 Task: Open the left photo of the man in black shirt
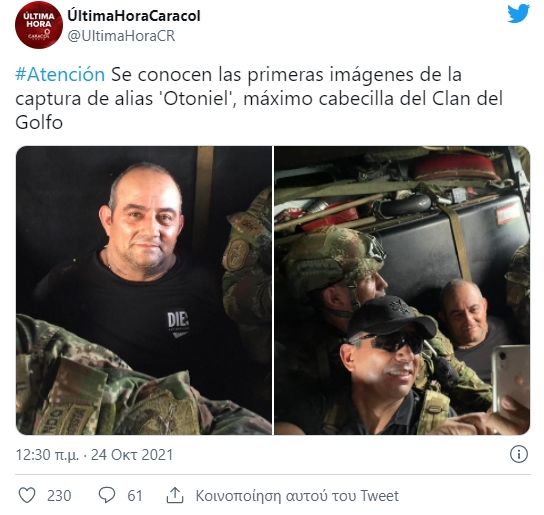pyautogui.click(x=144, y=290)
